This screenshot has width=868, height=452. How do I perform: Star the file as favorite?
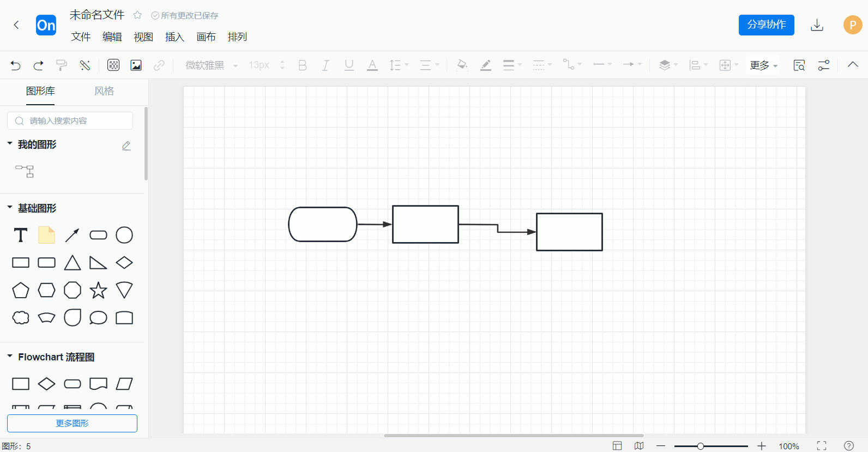(137, 15)
